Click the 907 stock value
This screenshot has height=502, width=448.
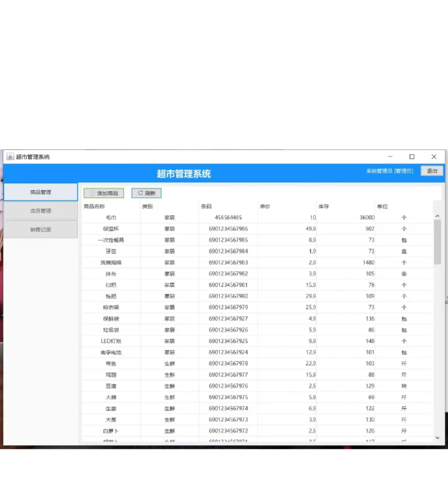[x=370, y=229]
